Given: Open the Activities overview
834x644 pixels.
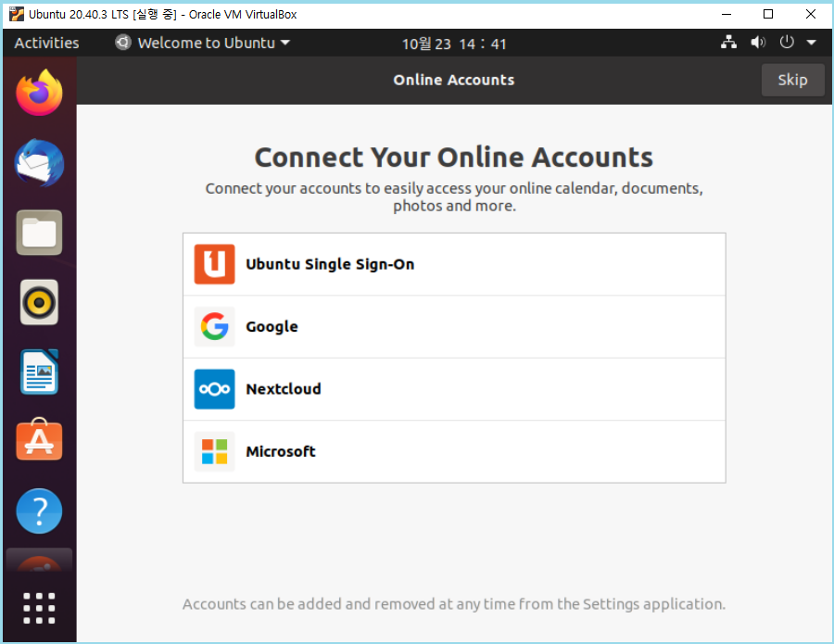Looking at the screenshot, I should 46,43.
